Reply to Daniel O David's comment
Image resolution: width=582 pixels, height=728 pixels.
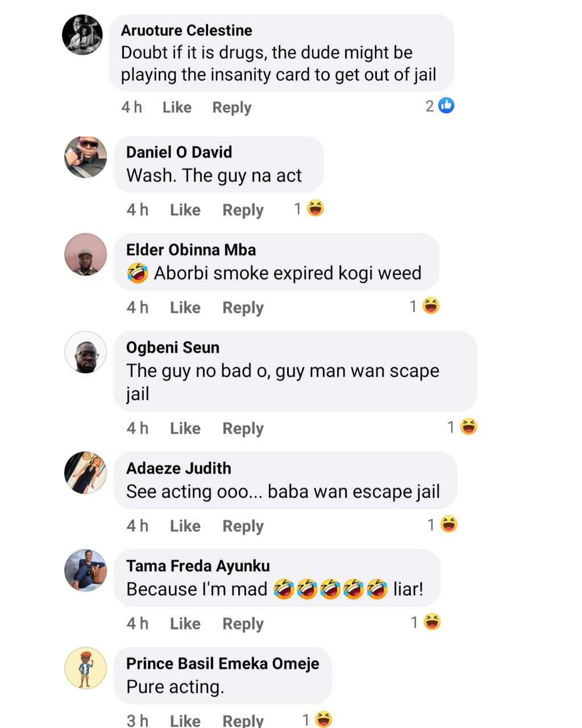243,210
